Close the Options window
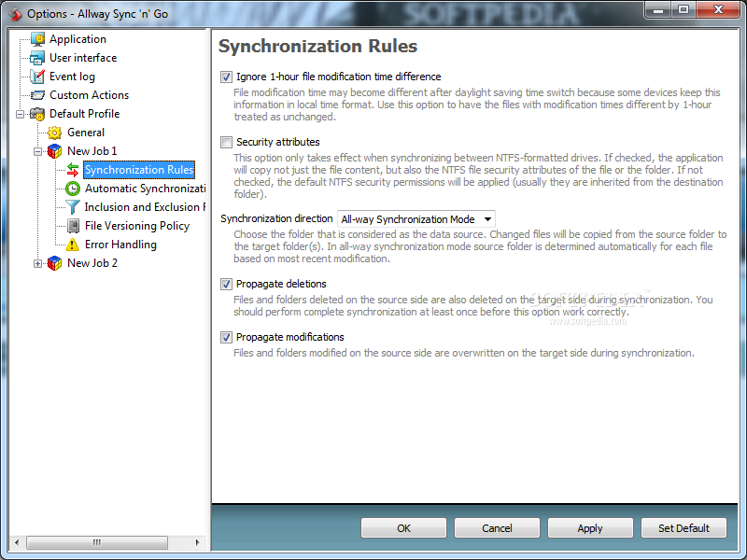This screenshot has width=747, height=560. point(718,10)
